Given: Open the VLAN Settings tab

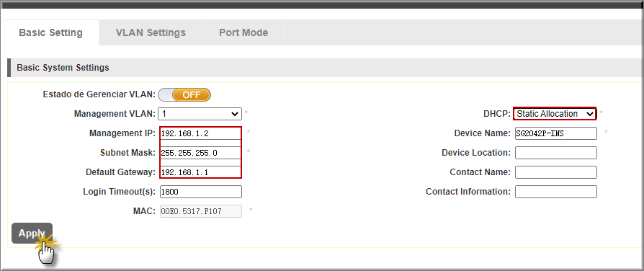Looking at the screenshot, I should [151, 32].
